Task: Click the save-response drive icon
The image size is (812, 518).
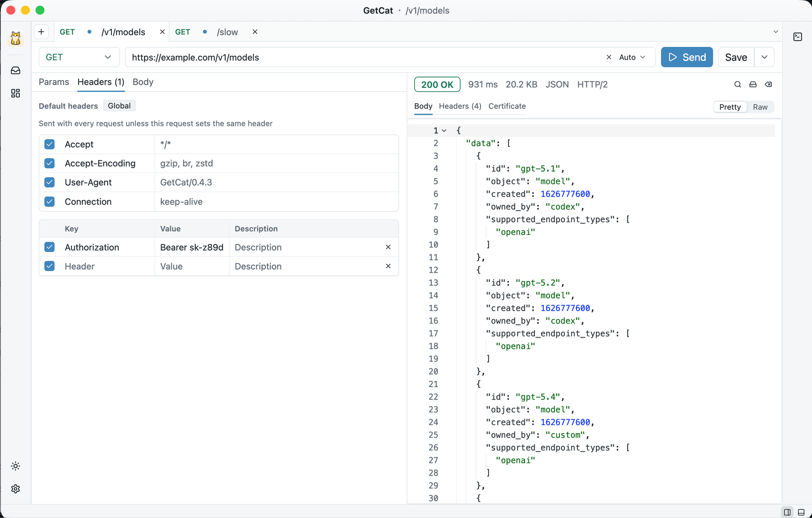Action: [753, 84]
